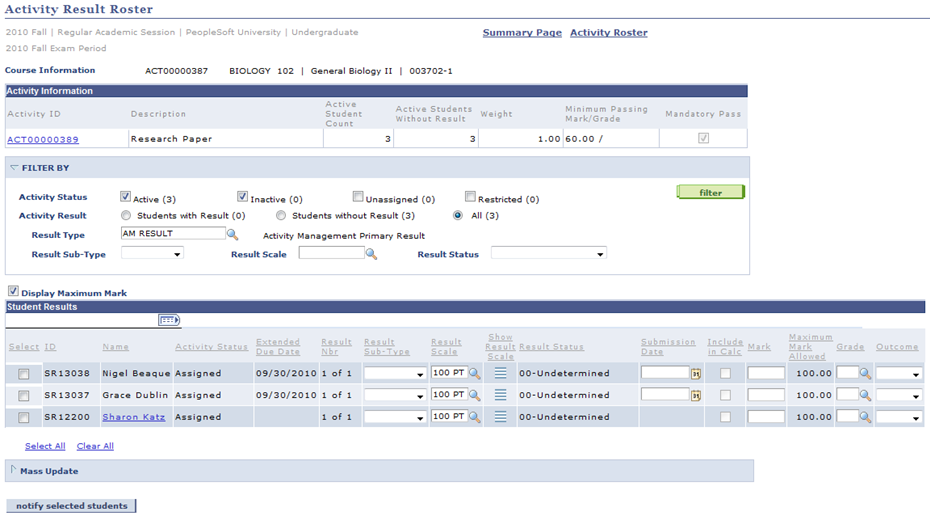Click Grade input field for Grace Dublin

pos(848,395)
